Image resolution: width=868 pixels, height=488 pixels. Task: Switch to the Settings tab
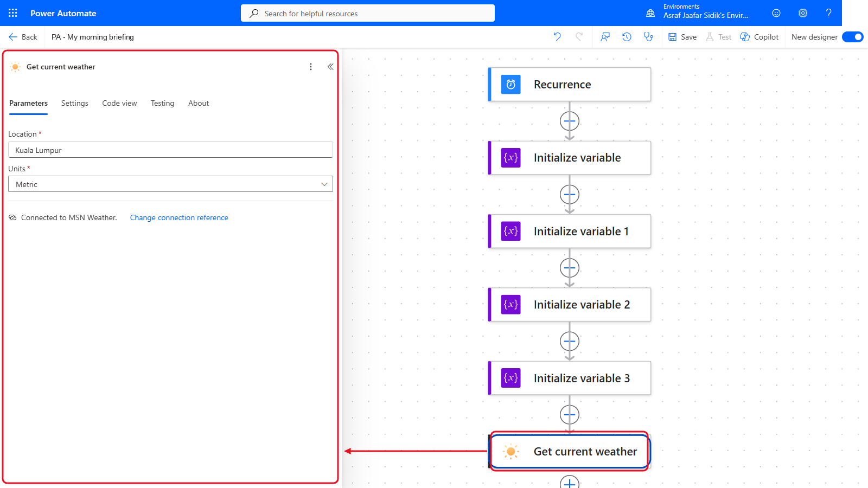point(75,103)
